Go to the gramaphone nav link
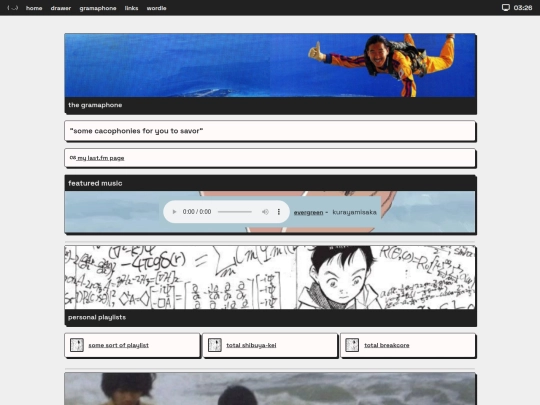The height and width of the screenshot is (405, 540). tap(98, 8)
